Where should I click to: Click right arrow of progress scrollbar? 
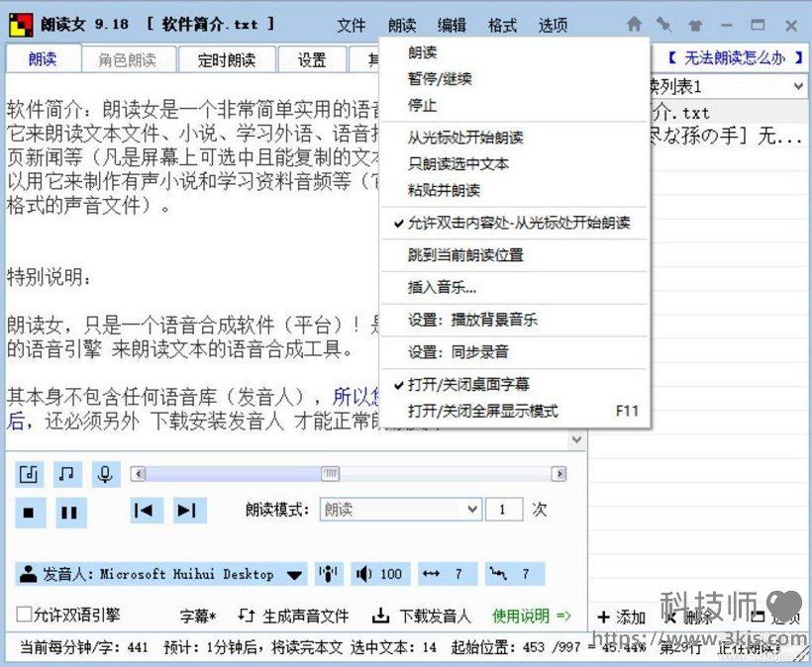pos(558,473)
